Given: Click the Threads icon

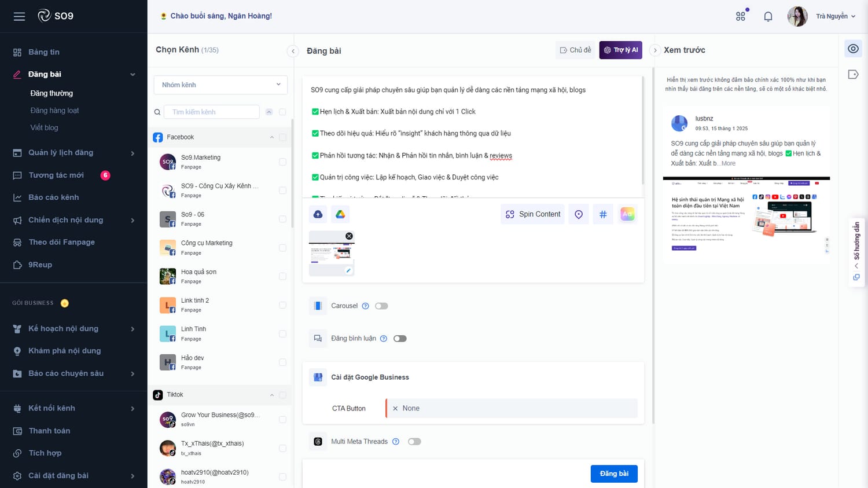Looking at the screenshot, I should 318,442.
